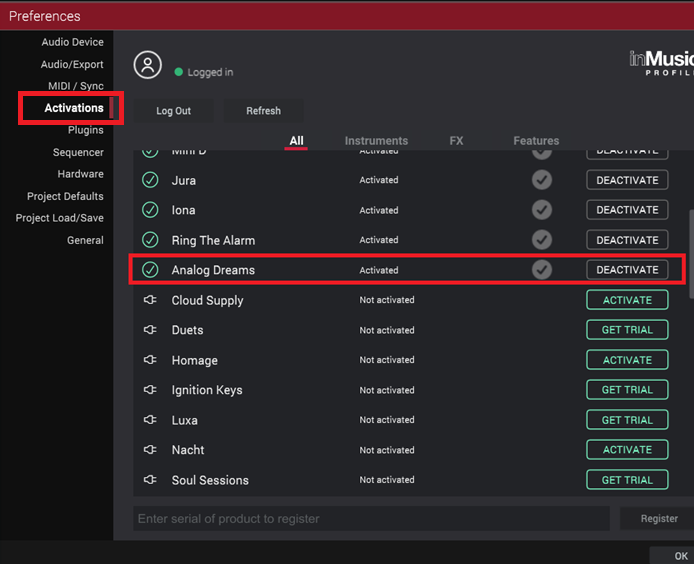Deactivate the Iona plugin
The width and height of the screenshot is (694, 564).
(x=627, y=210)
